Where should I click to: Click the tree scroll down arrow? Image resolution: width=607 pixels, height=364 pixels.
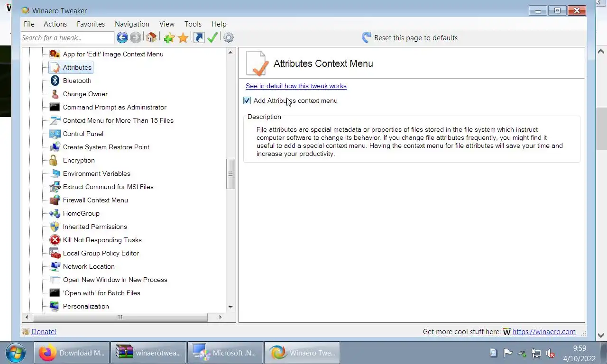point(230,307)
